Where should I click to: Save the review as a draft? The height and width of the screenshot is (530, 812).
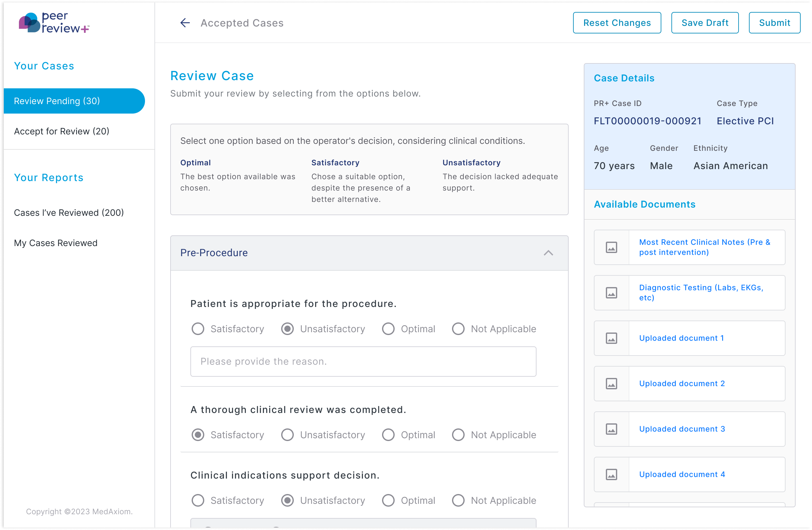[705, 22]
